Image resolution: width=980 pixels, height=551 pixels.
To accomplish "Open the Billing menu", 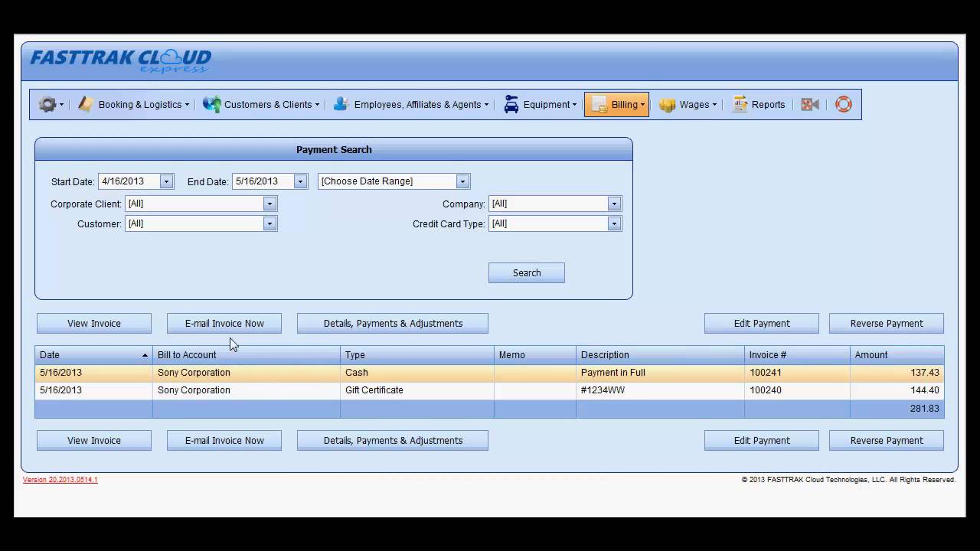I will 616,105.
